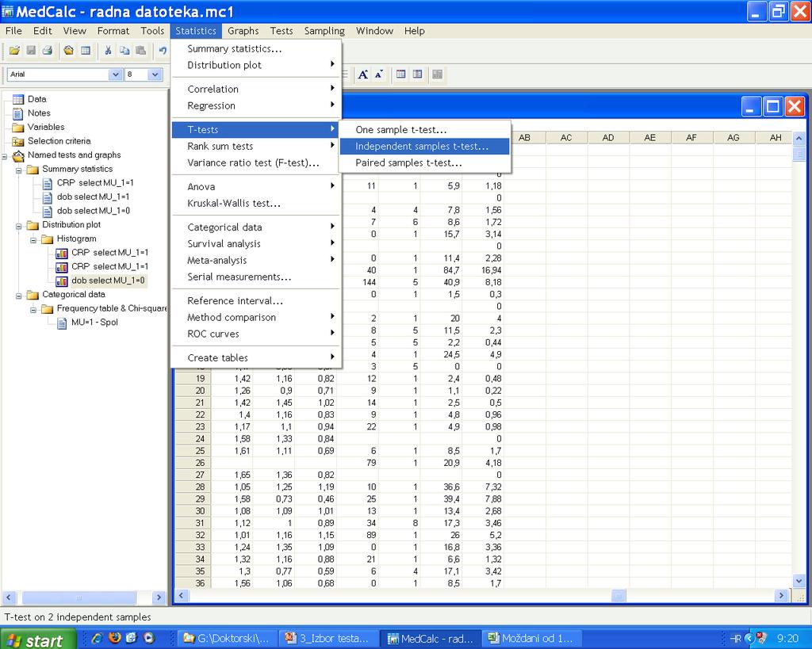
Task: Switch to 3_Izbor testa taskbar window
Action: [x=327, y=639]
